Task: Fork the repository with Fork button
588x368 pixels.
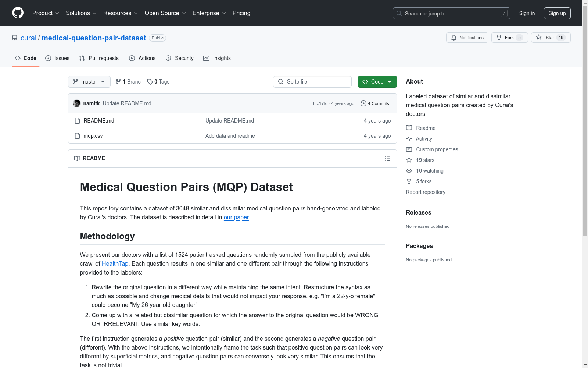Action: pos(510,38)
